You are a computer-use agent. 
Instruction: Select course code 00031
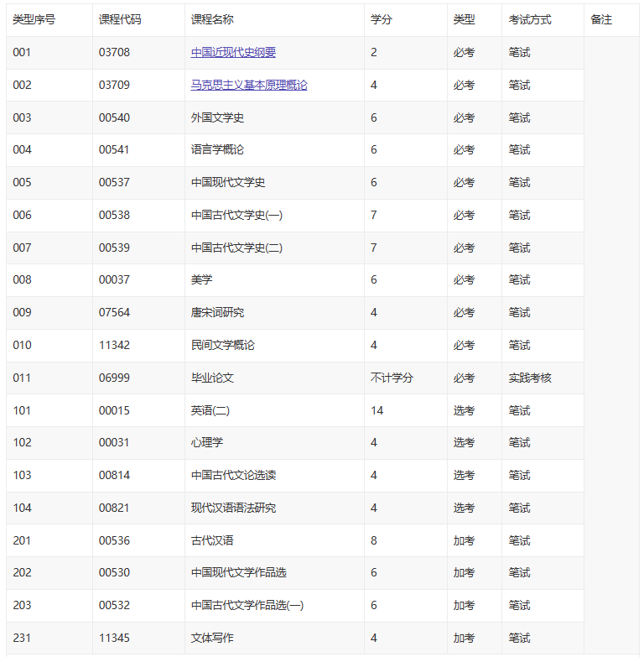[114, 442]
